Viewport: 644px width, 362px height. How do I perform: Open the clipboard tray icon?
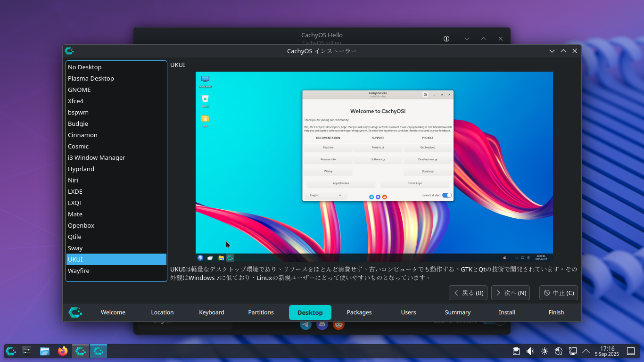pos(516,351)
